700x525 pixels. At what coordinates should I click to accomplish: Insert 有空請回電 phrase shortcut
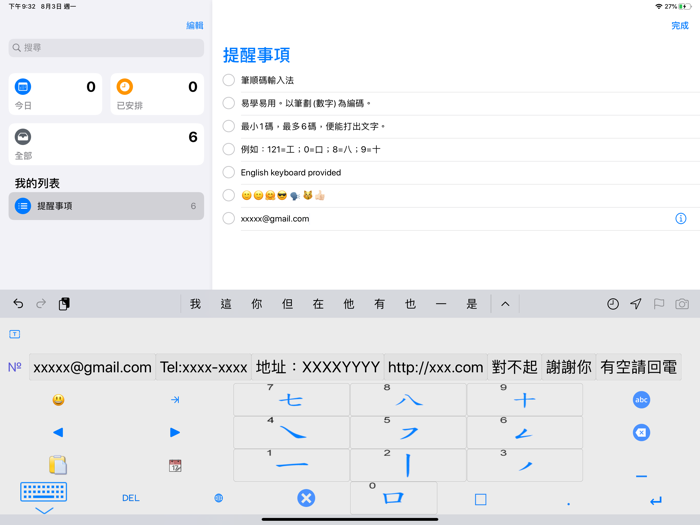[639, 367]
